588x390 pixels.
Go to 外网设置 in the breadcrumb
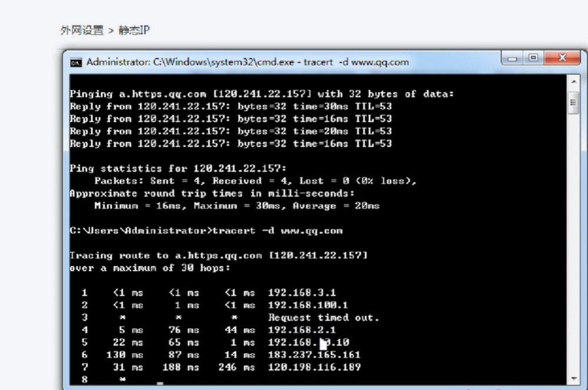(82, 30)
